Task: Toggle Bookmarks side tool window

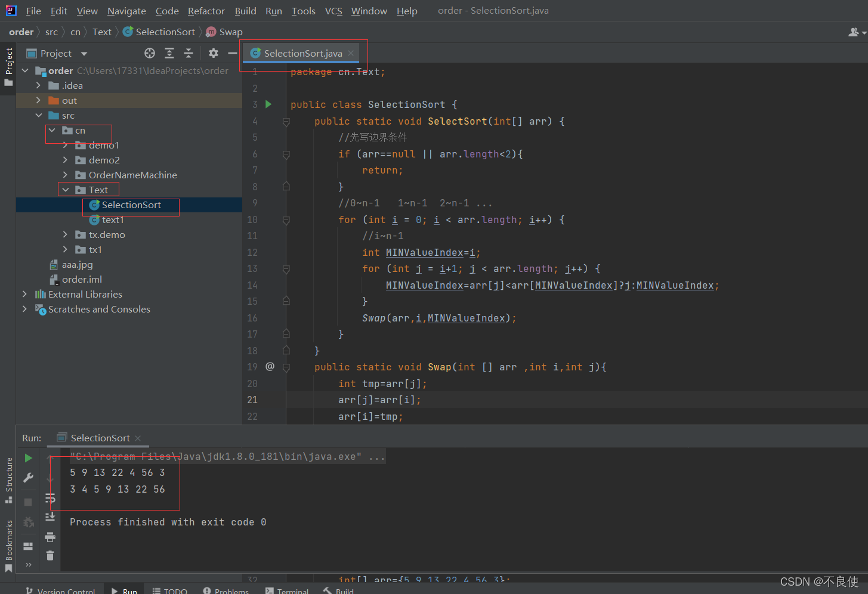Action: coord(8,546)
